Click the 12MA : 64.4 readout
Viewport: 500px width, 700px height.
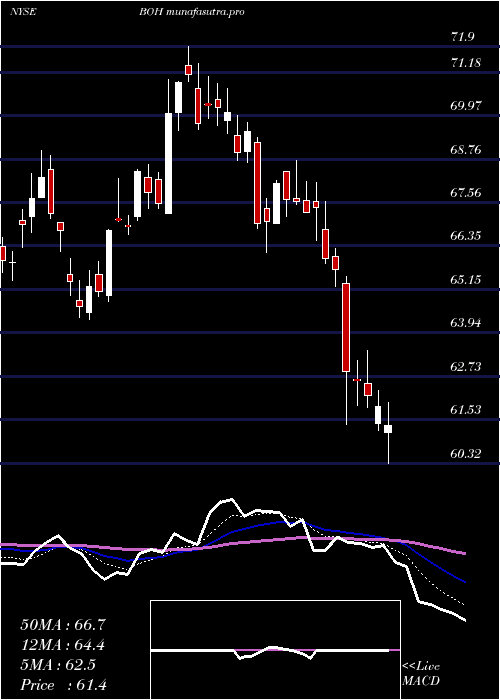click(63, 645)
